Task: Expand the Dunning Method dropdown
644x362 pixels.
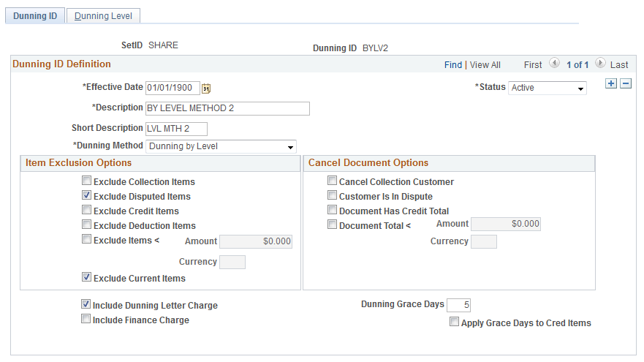Action: (x=221, y=146)
